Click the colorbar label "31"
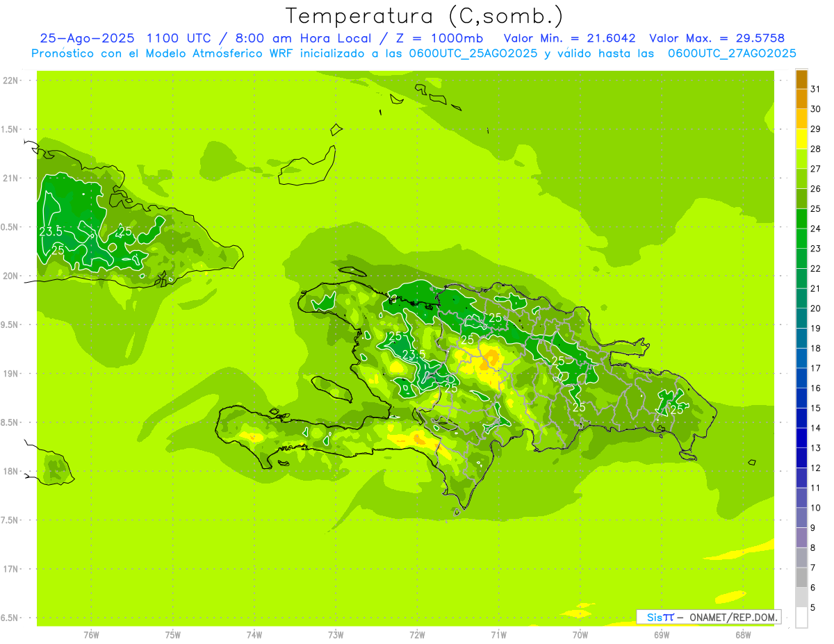The image size is (834, 644). click(815, 89)
